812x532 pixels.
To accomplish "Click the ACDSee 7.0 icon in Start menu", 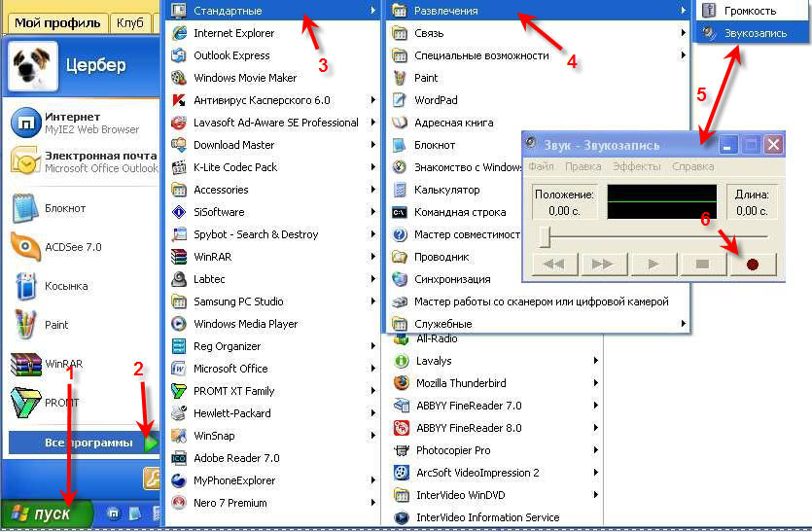I will pyautogui.click(x=25, y=247).
